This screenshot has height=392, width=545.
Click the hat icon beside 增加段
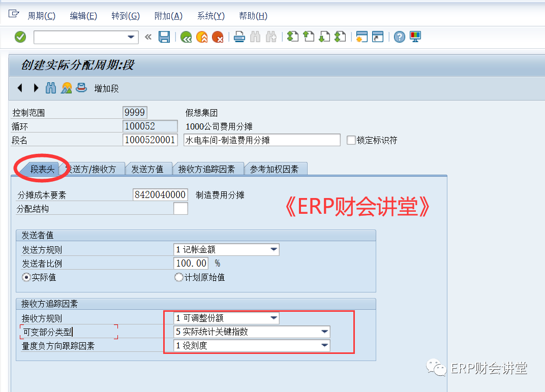pos(81,87)
